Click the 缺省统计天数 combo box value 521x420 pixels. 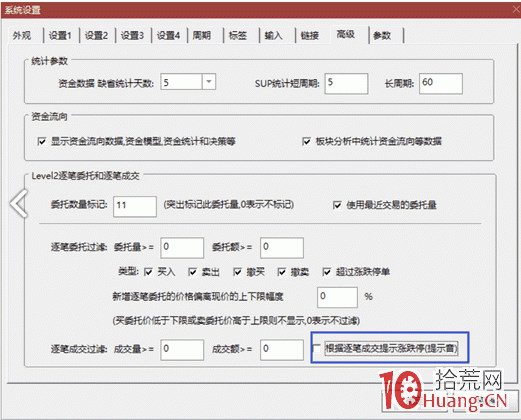pyautogui.click(x=181, y=82)
